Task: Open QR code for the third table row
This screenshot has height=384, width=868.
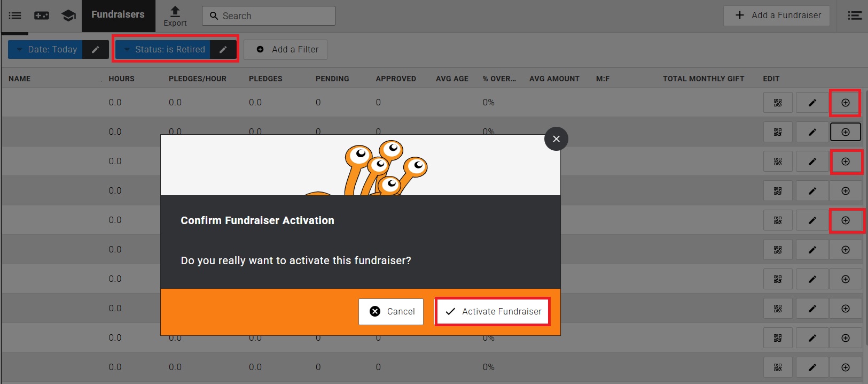Action: point(778,162)
